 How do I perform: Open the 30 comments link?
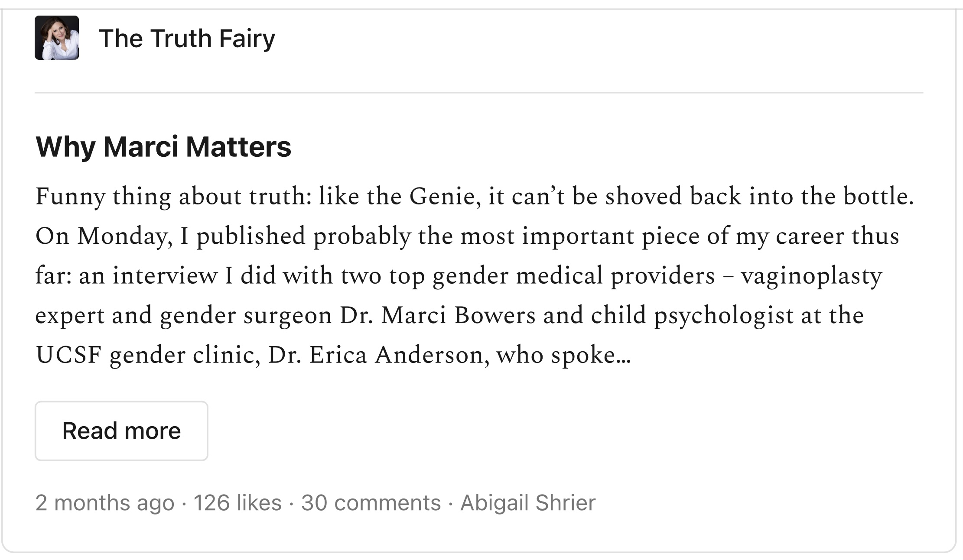pyautogui.click(x=371, y=502)
